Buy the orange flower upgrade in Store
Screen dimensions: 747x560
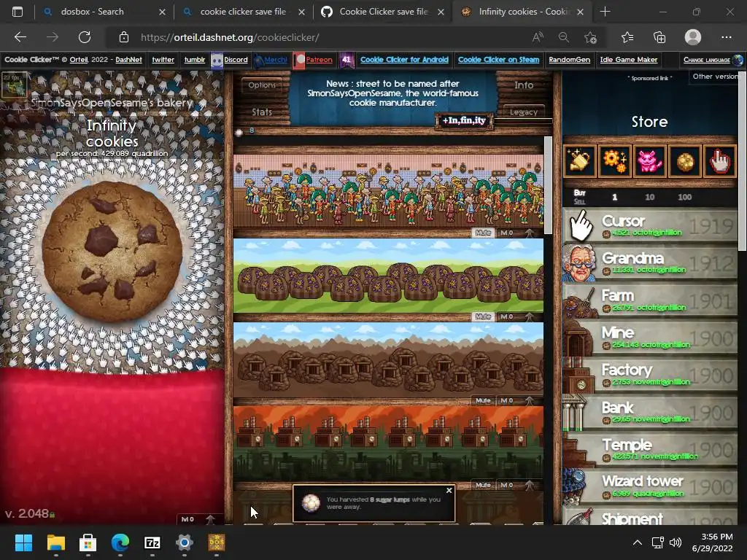coord(614,161)
